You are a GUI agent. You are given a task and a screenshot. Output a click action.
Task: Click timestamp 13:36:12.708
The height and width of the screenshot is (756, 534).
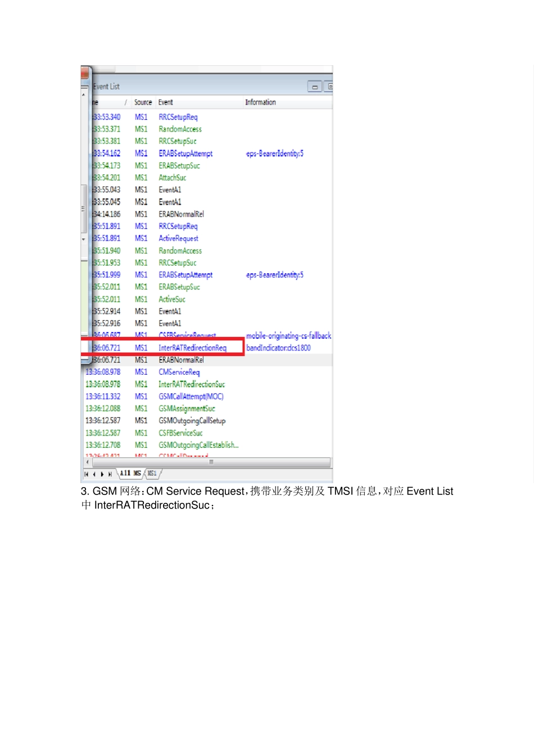[103, 445]
